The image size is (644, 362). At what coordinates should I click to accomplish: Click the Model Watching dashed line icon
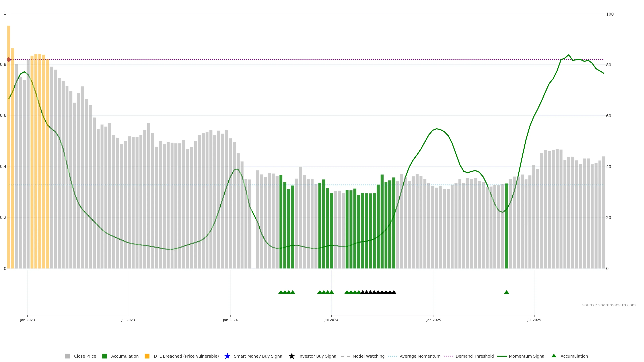tap(345, 356)
